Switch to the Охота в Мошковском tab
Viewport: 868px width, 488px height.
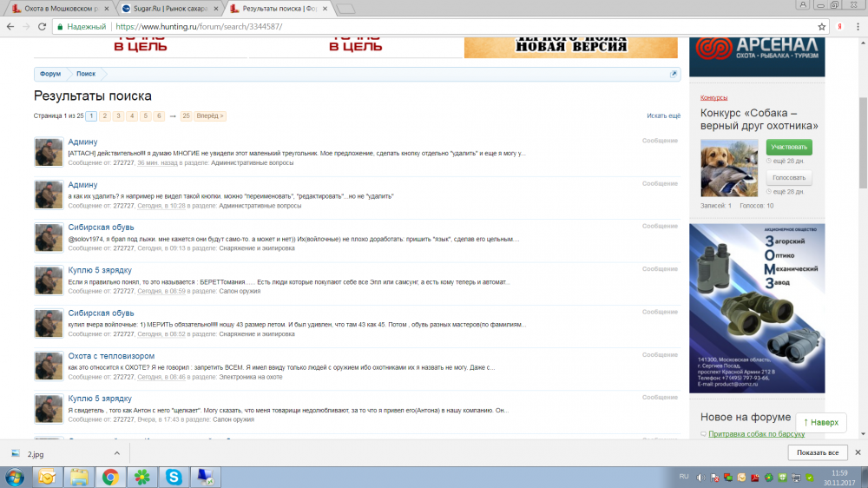(56, 9)
